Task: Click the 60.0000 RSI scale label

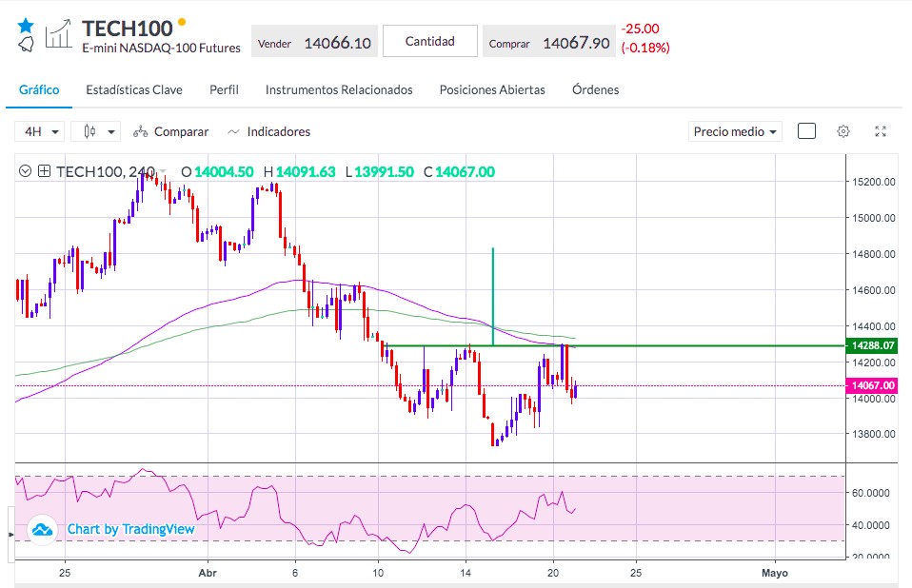Action: [871, 493]
